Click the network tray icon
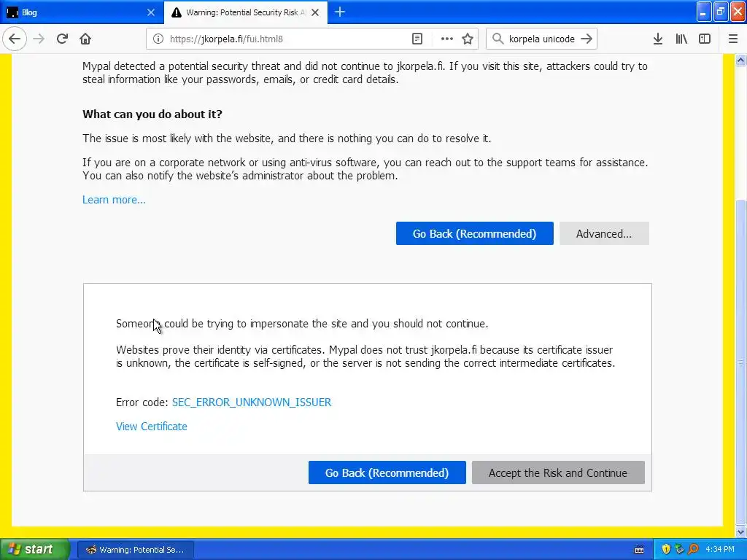The width and height of the screenshot is (747, 560). pos(679,549)
